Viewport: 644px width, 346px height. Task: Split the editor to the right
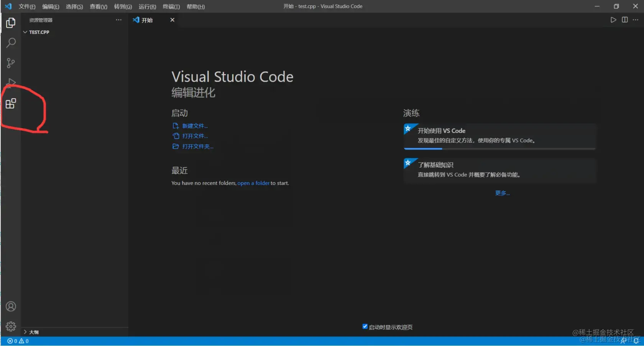point(625,20)
